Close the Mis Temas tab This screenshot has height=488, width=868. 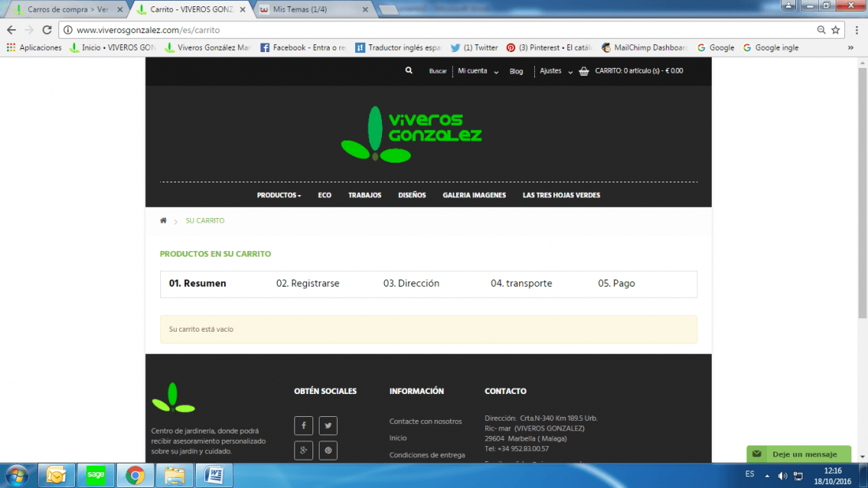365,9
